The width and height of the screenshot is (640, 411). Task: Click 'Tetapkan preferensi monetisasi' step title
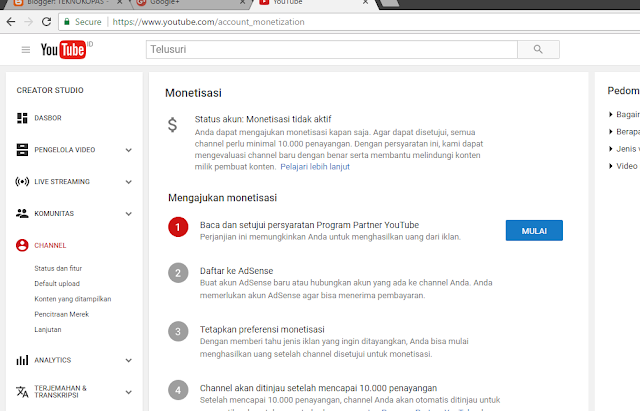262,329
